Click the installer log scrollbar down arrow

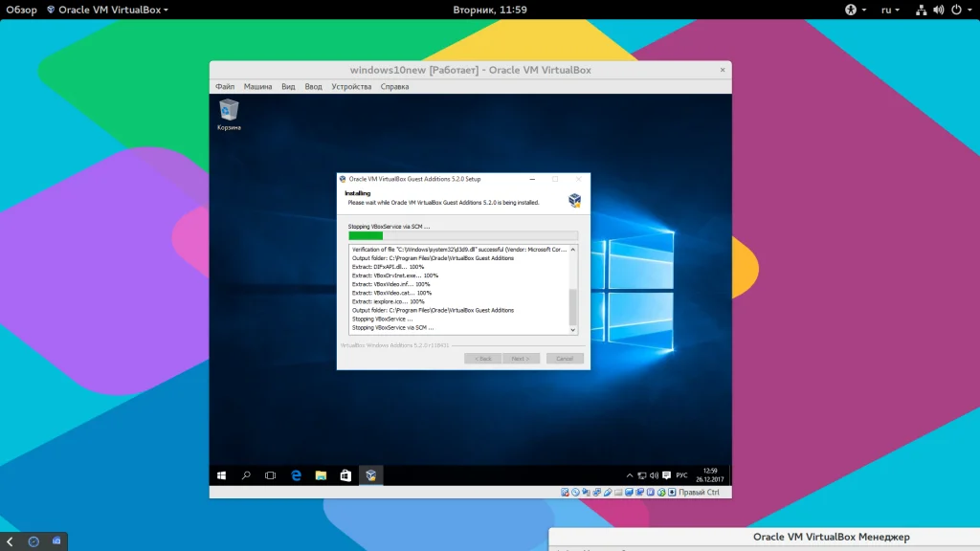coord(573,329)
